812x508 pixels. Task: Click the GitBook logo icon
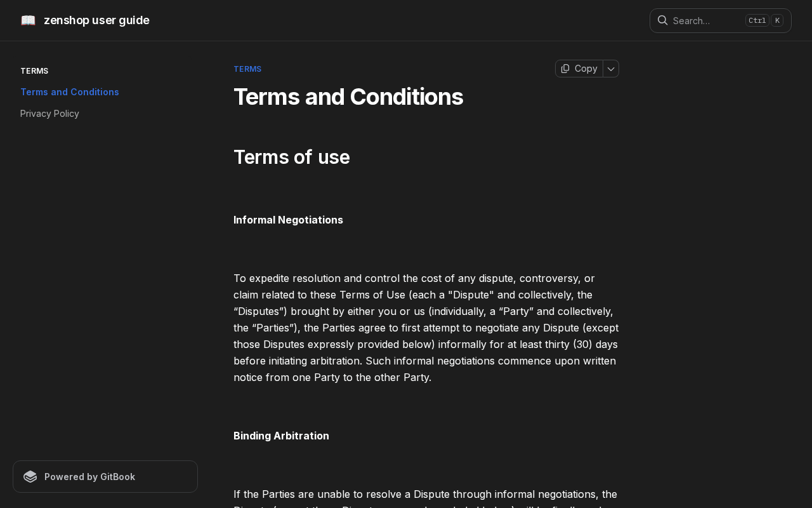point(30,477)
